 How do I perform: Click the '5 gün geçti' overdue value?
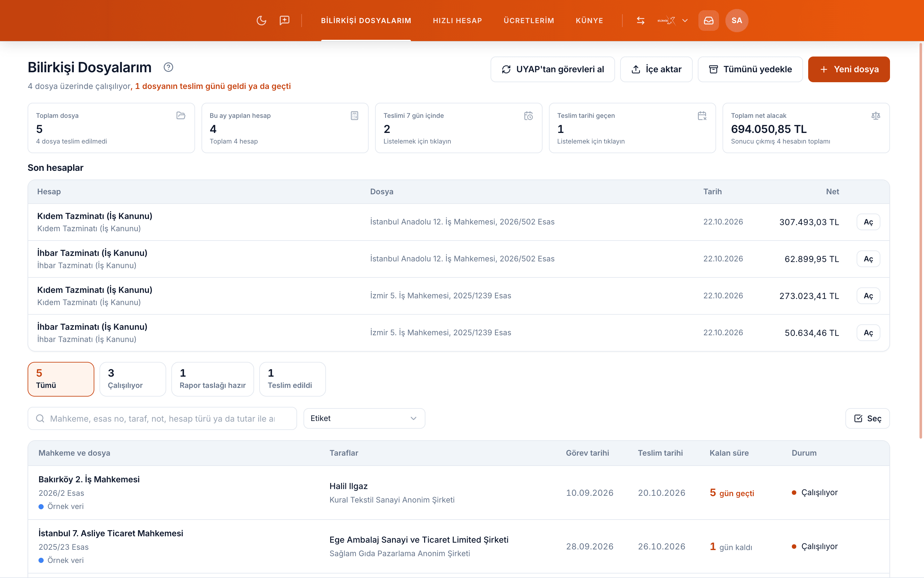[732, 493]
